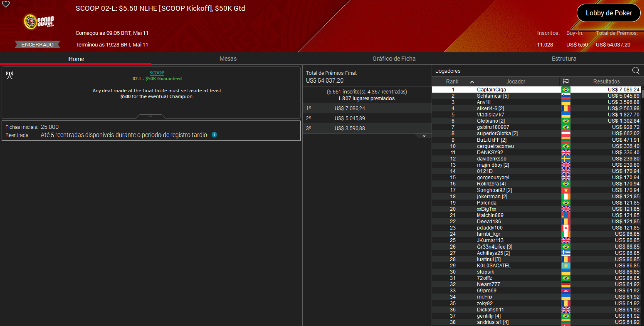Select player row xxBigTxx

[537, 209]
